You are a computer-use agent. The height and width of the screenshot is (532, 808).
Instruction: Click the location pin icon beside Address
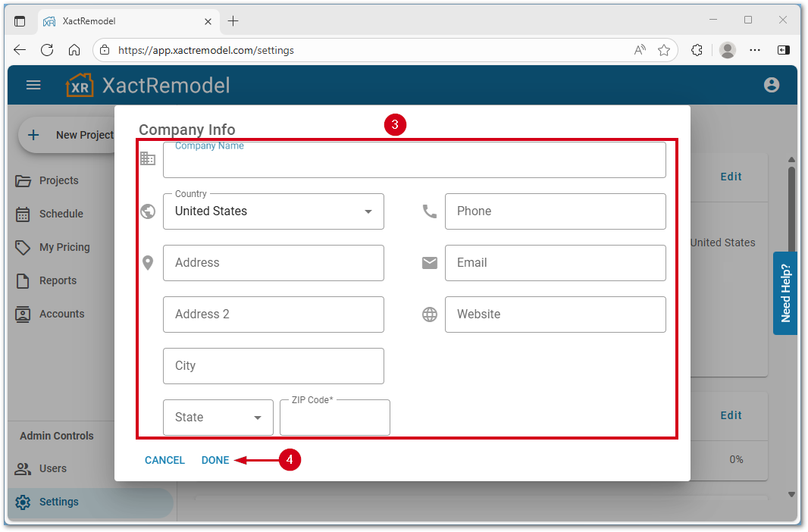(x=148, y=262)
